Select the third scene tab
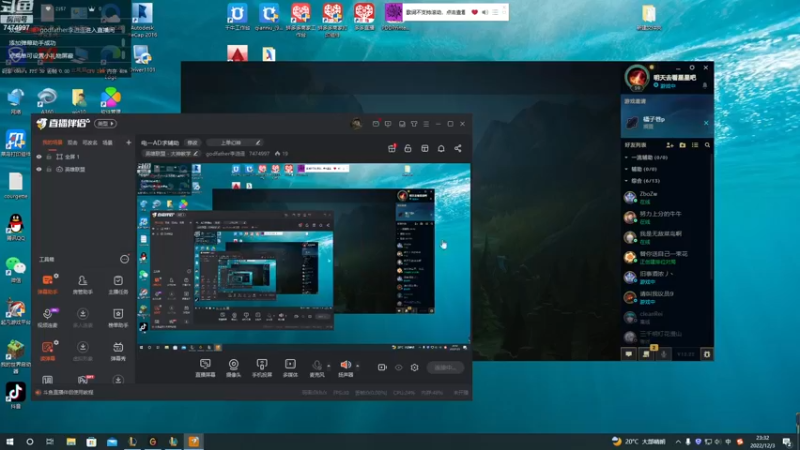Image resolution: width=800 pixels, height=450 pixels. pos(90,143)
